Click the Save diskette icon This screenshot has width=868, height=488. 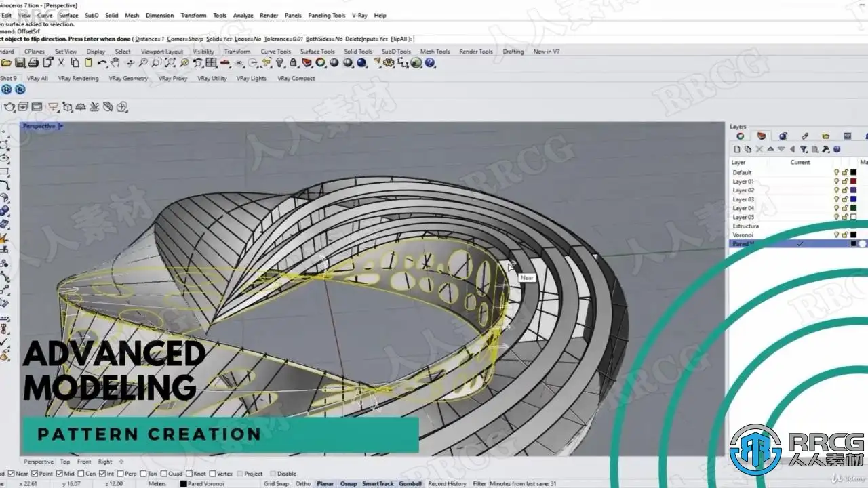coord(20,62)
